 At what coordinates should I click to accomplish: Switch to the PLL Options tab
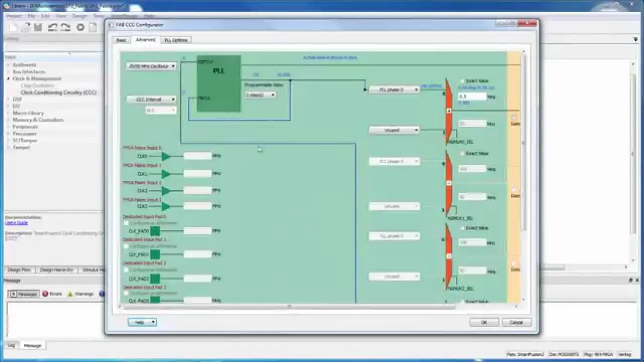pyautogui.click(x=175, y=40)
